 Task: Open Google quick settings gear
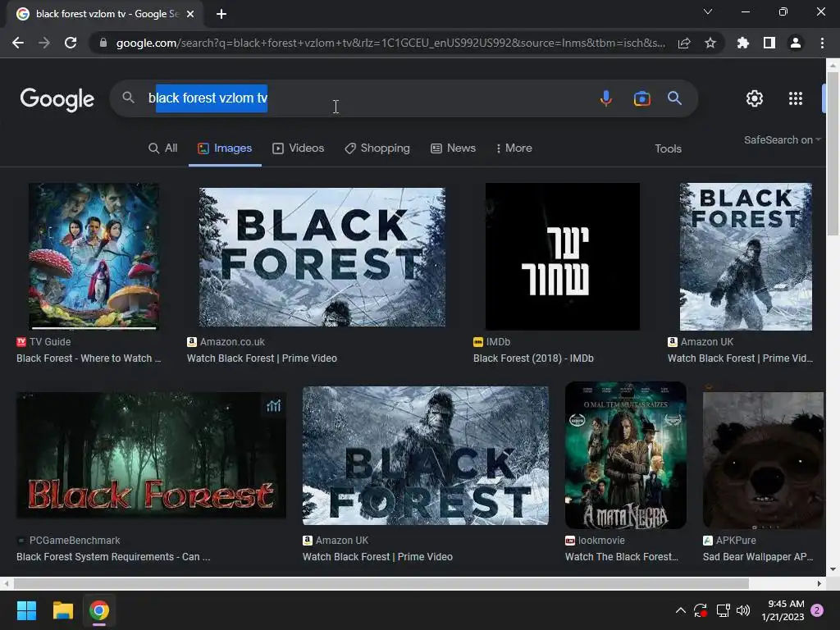click(x=755, y=98)
